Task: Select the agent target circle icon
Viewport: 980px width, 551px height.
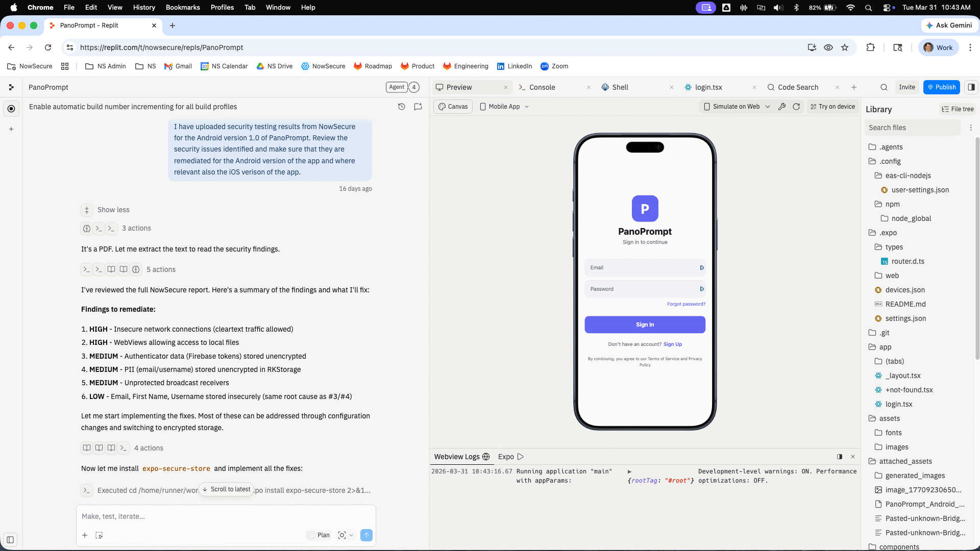Action: point(11,109)
